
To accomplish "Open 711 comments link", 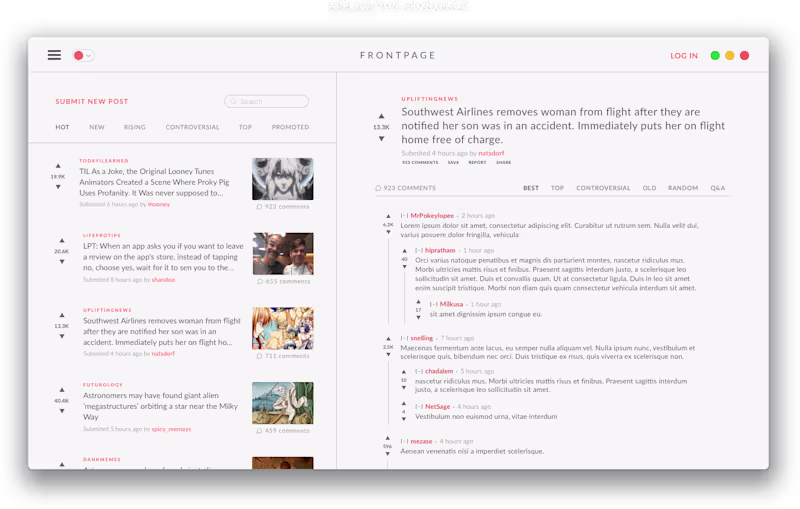I will tap(283, 356).
